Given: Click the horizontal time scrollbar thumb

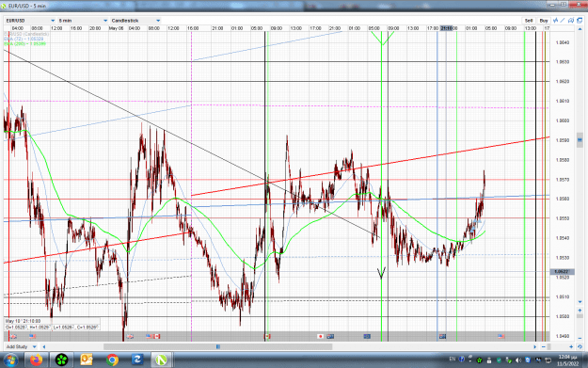Looking at the screenshot, I should pos(217,346).
